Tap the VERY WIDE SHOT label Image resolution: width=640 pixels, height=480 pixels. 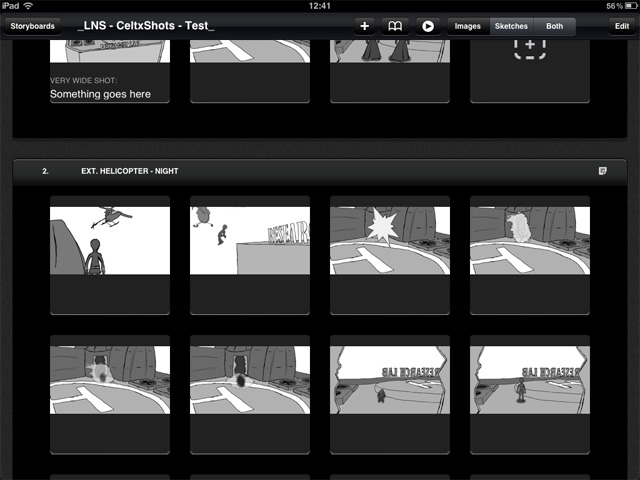tap(84, 80)
